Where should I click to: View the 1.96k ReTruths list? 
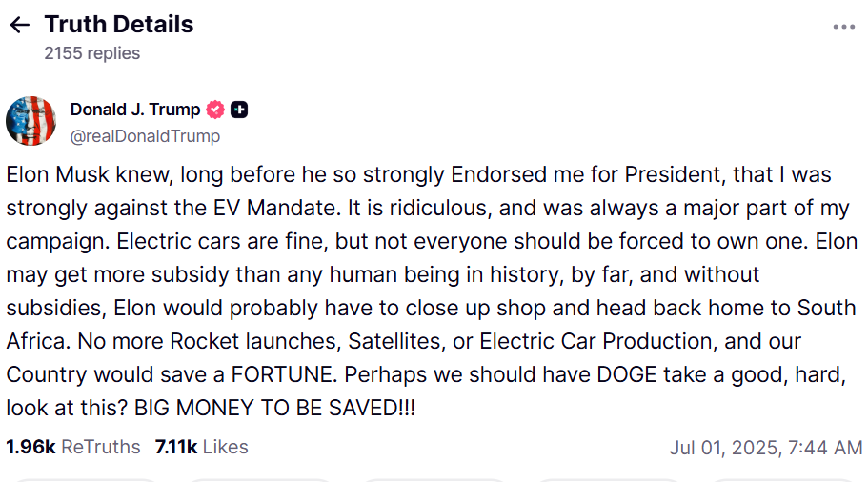click(73, 447)
